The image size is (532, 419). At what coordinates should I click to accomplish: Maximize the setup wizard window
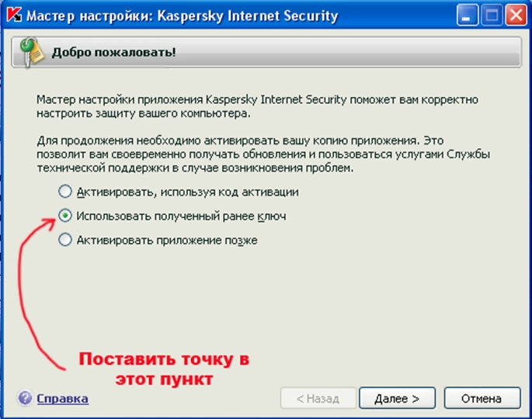click(x=491, y=15)
